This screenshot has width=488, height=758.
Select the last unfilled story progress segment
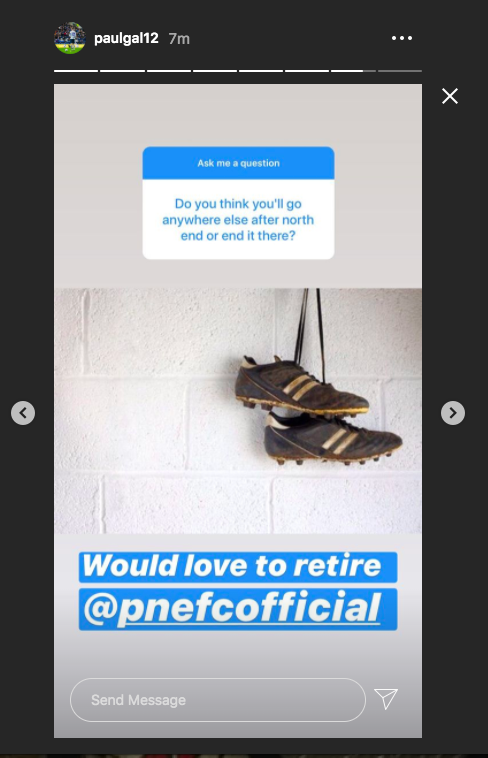tap(399, 71)
